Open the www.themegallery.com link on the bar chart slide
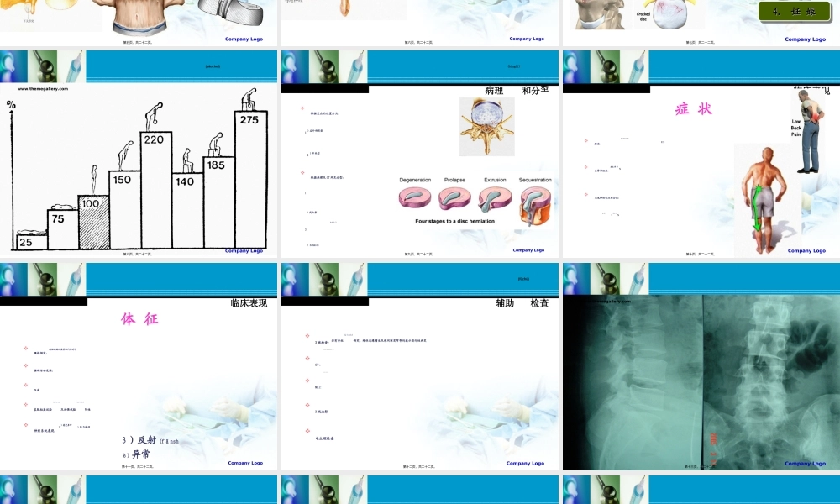This screenshot has width=840, height=504. coord(44,88)
